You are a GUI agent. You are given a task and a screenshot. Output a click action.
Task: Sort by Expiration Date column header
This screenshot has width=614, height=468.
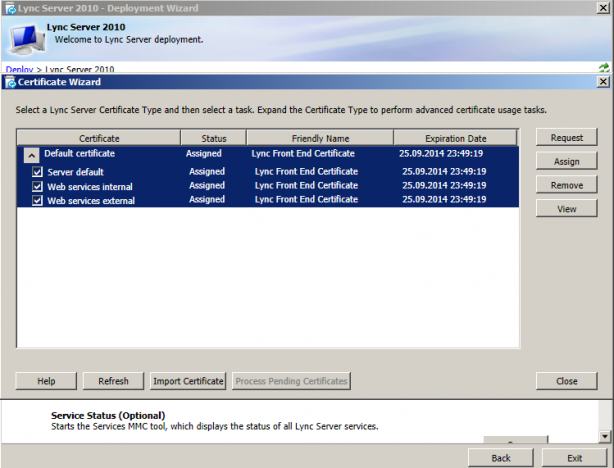(455, 138)
